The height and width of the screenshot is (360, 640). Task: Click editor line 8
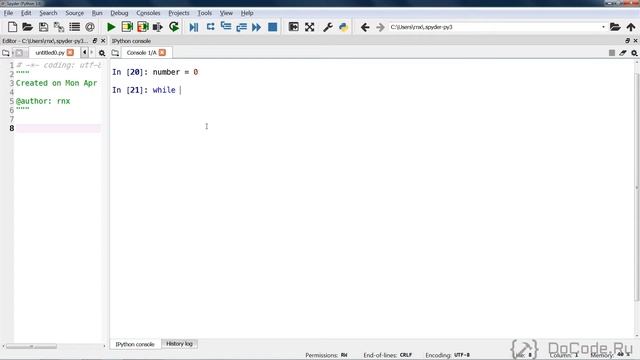(58, 128)
